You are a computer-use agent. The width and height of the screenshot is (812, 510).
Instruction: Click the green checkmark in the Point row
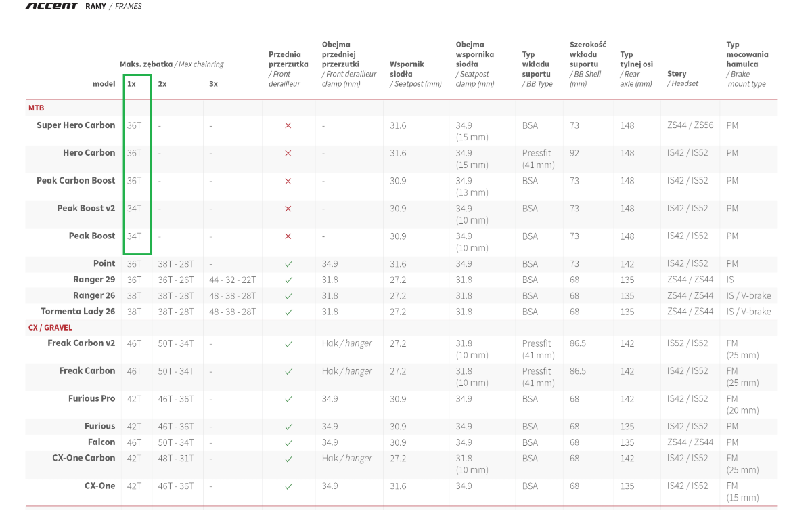tap(288, 264)
